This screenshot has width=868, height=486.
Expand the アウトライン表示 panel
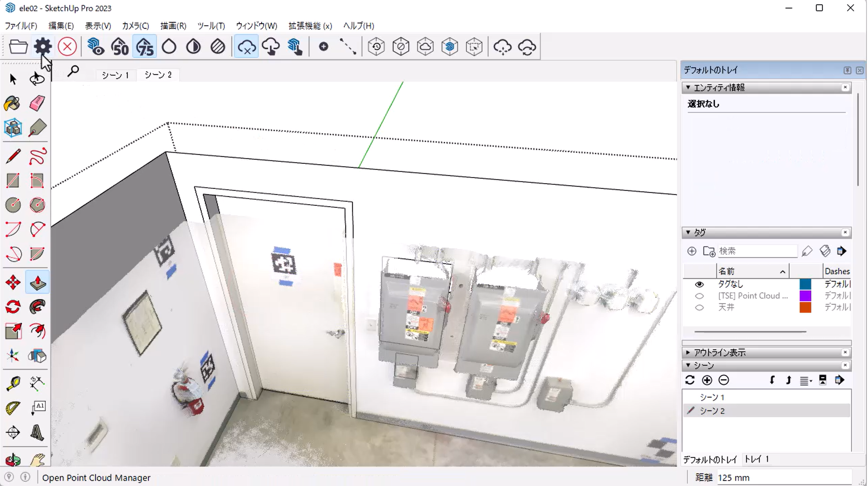[x=688, y=352]
